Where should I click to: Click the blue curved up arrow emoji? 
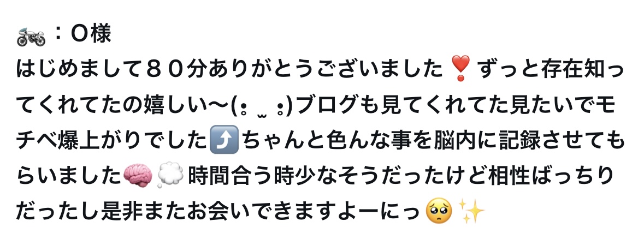coord(224,141)
